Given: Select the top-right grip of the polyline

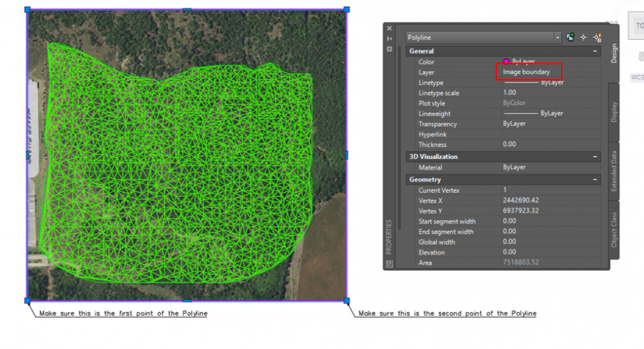Looking at the screenshot, I should [347, 10].
